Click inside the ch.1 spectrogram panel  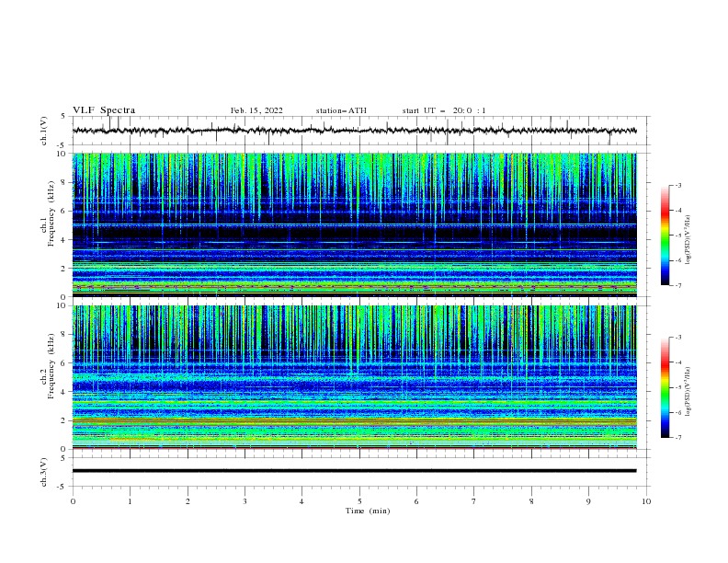(x=354, y=224)
